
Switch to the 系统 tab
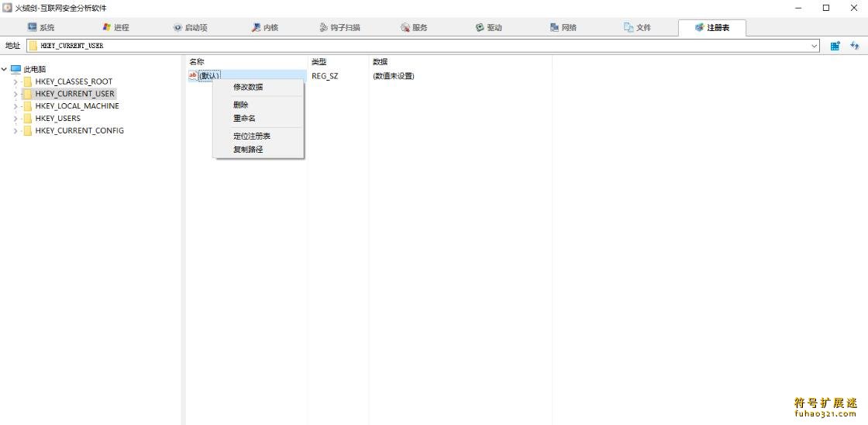[x=41, y=27]
